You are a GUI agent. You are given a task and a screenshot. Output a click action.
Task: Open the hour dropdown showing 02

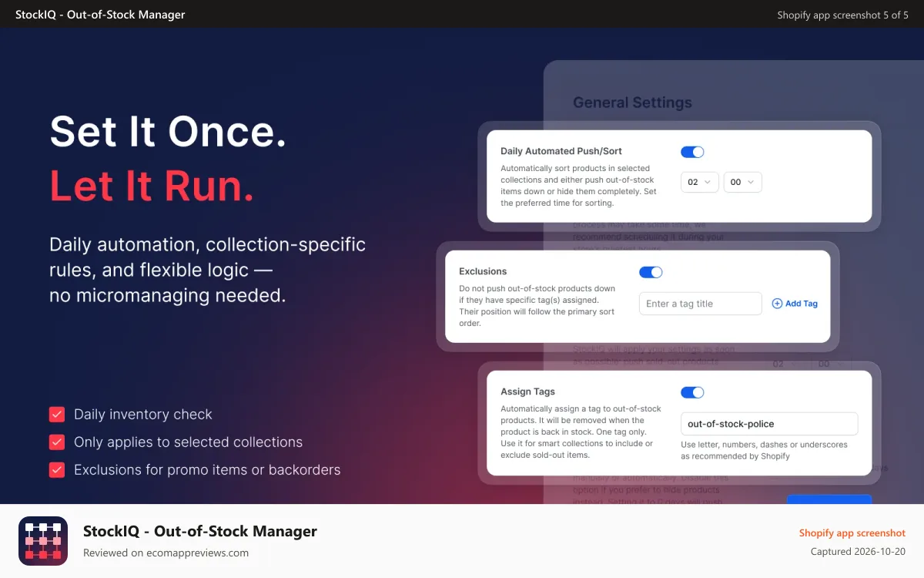coord(700,182)
